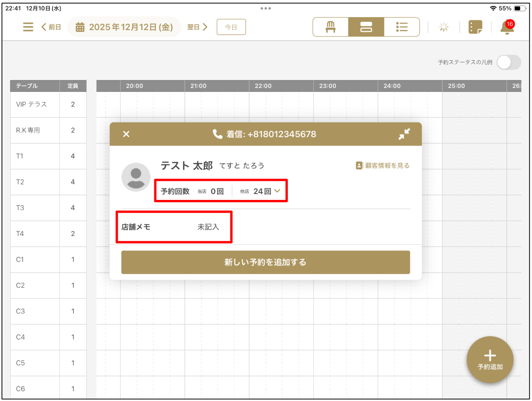Go to previous day 前日
The image size is (532, 401).
click(x=51, y=27)
